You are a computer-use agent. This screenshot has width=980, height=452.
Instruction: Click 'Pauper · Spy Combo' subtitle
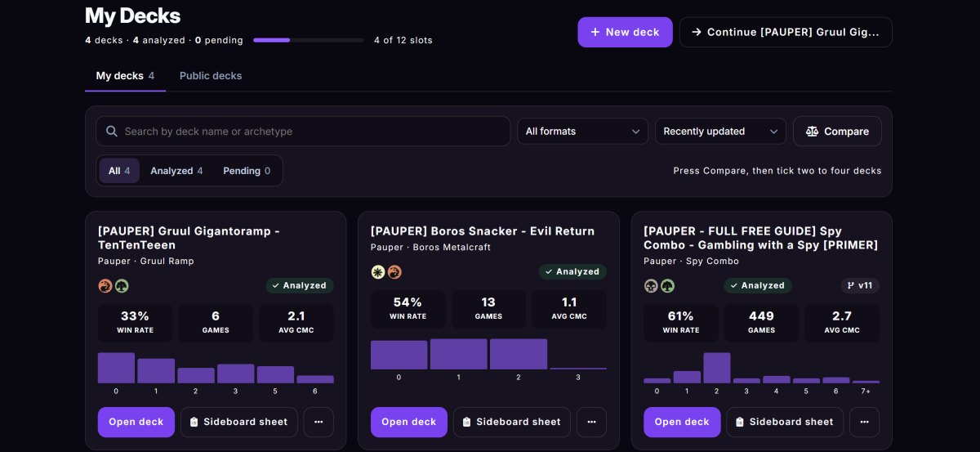click(x=691, y=262)
